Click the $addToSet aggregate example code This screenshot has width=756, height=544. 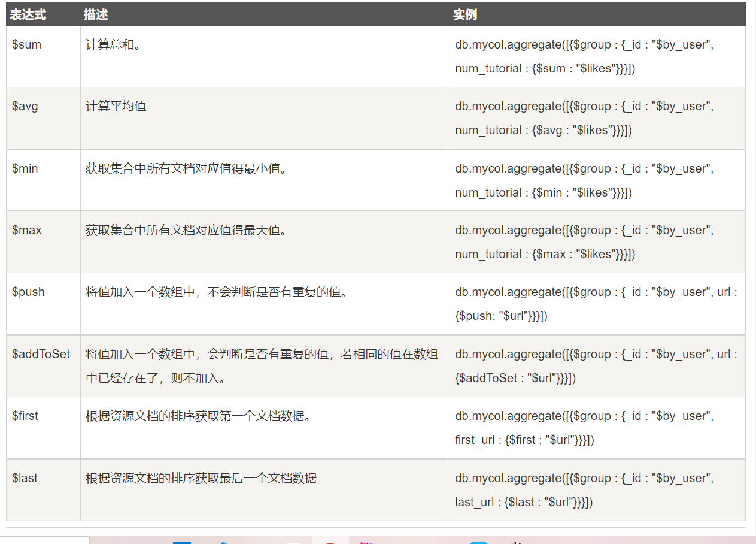596,366
